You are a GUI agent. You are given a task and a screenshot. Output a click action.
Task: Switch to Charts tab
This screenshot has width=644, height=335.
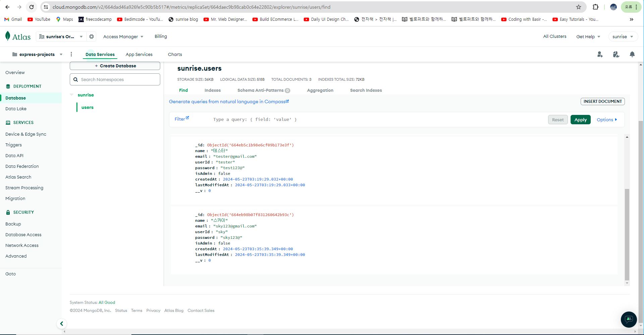click(175, 54)
